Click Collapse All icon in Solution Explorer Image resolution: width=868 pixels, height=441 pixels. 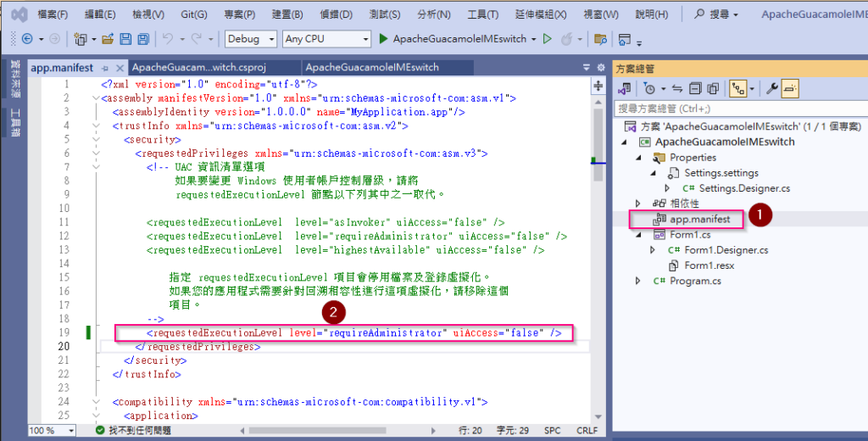[695, 89]
